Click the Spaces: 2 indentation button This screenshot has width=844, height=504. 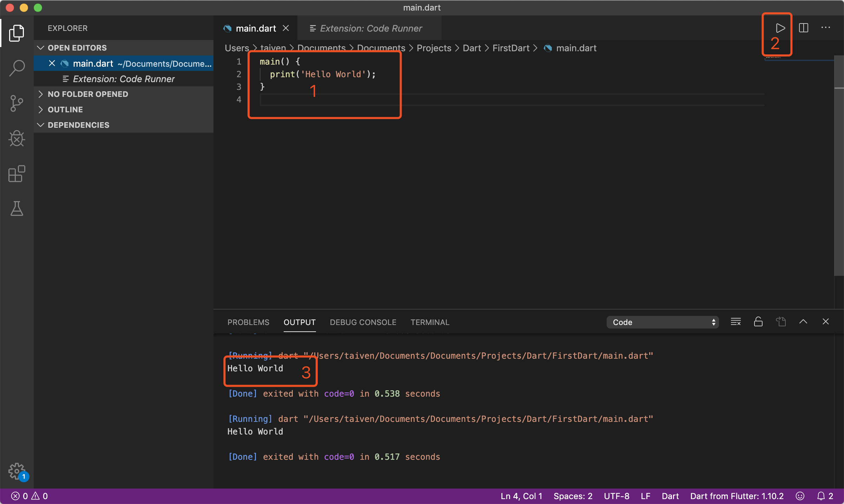tap(573, 496)
